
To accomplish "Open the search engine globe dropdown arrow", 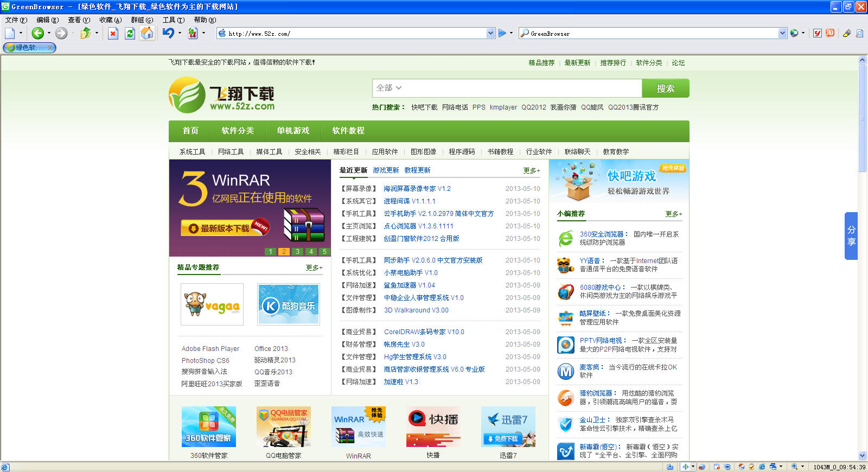I will tap(803, 33).
